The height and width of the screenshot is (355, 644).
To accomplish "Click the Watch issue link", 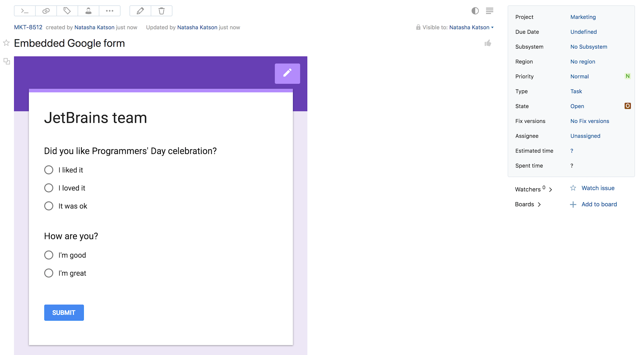I will pyautogui.click(x=598, y=188).
